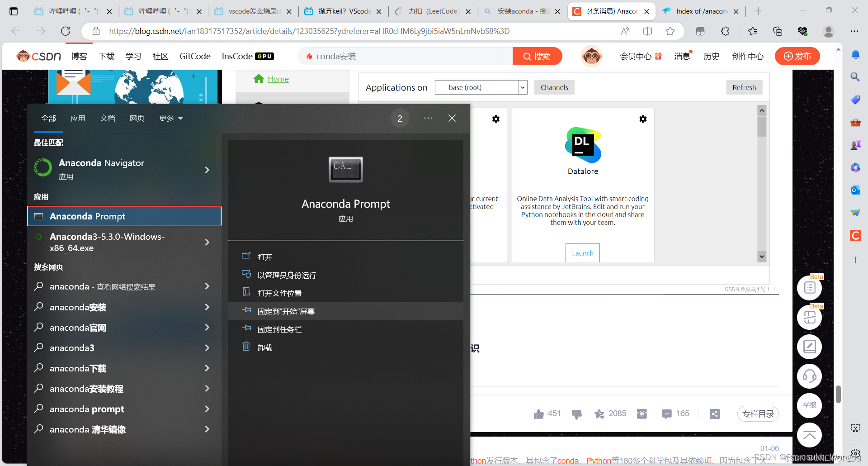This screenshot has height=466, width=868.
Task: Select 以管理员身份运行 option
Action: point(346,275)
